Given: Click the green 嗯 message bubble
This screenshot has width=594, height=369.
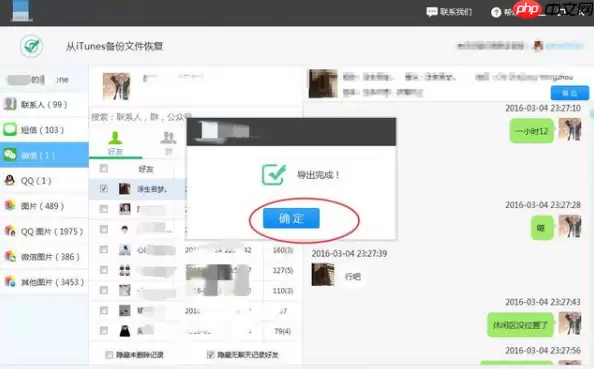Looking at the screenshot, I should [542, 228].
